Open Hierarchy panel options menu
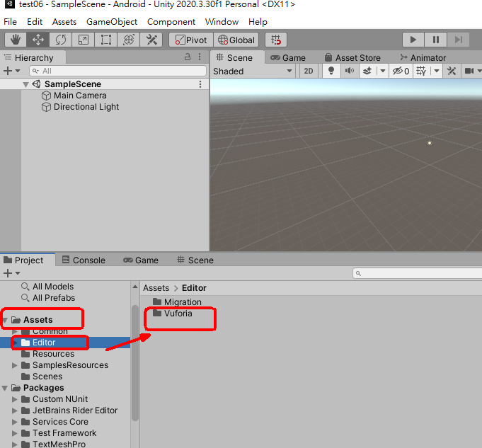Screen dimensions: 482x448 point(200,57)
